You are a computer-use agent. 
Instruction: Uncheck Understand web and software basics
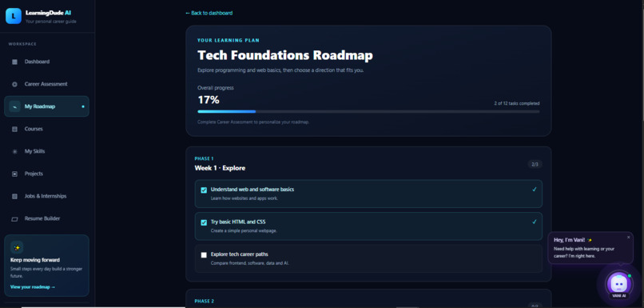(x=204, y=190)
